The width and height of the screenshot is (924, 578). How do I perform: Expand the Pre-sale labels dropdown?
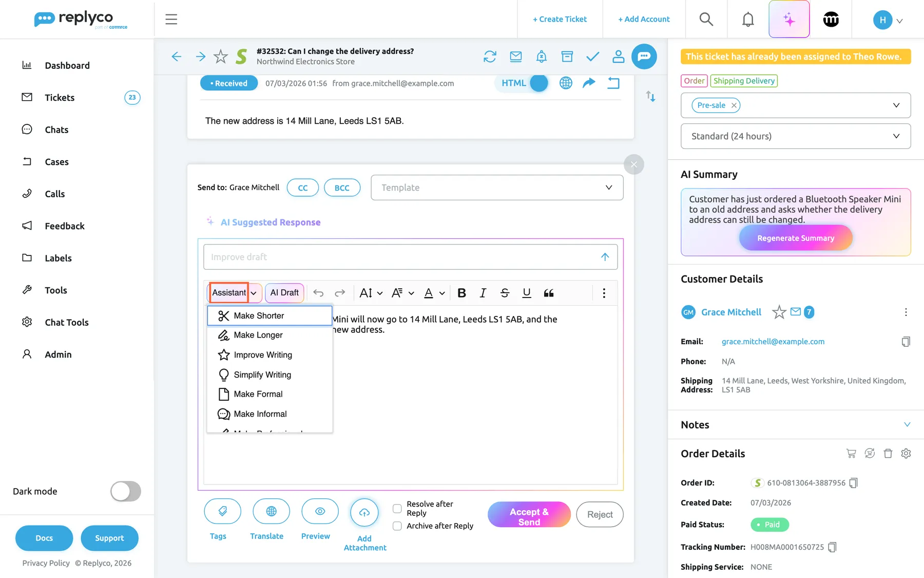tap(896, 105)
